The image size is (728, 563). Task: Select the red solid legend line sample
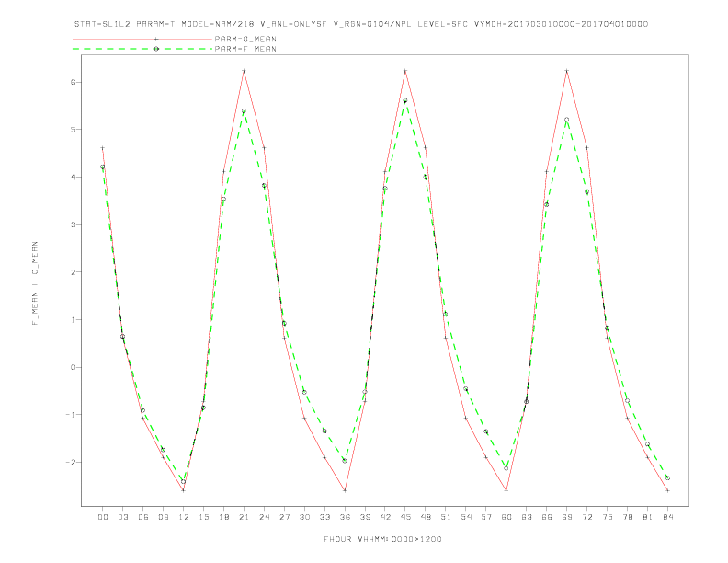coord(142,39)
